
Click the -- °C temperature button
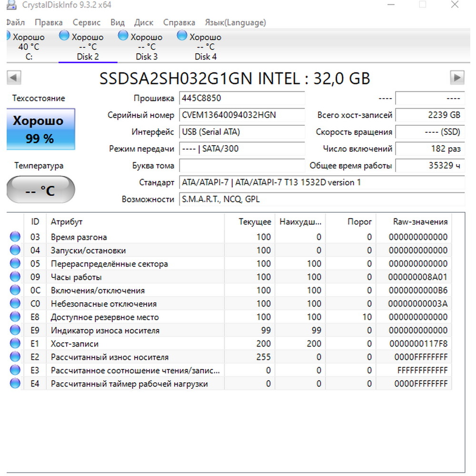coord(40,190)
